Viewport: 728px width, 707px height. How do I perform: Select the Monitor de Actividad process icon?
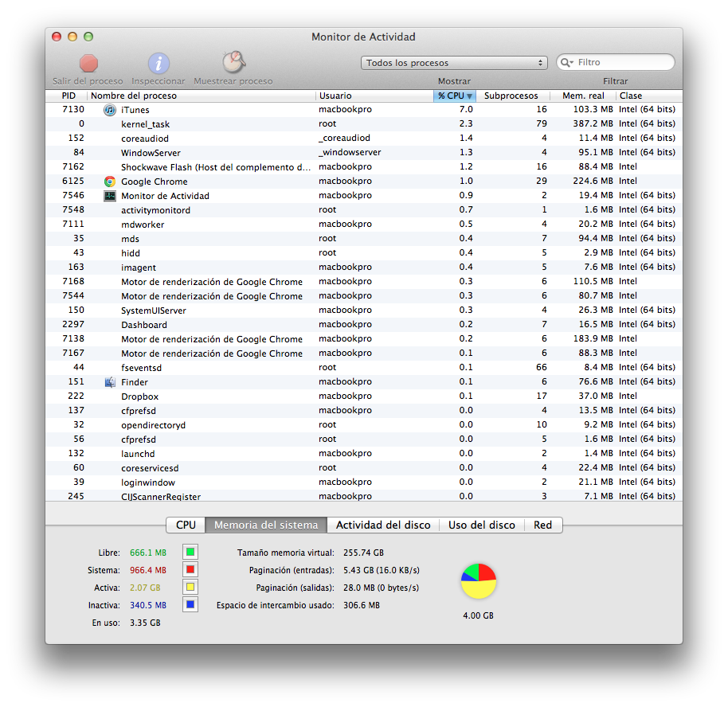point(110,196)
